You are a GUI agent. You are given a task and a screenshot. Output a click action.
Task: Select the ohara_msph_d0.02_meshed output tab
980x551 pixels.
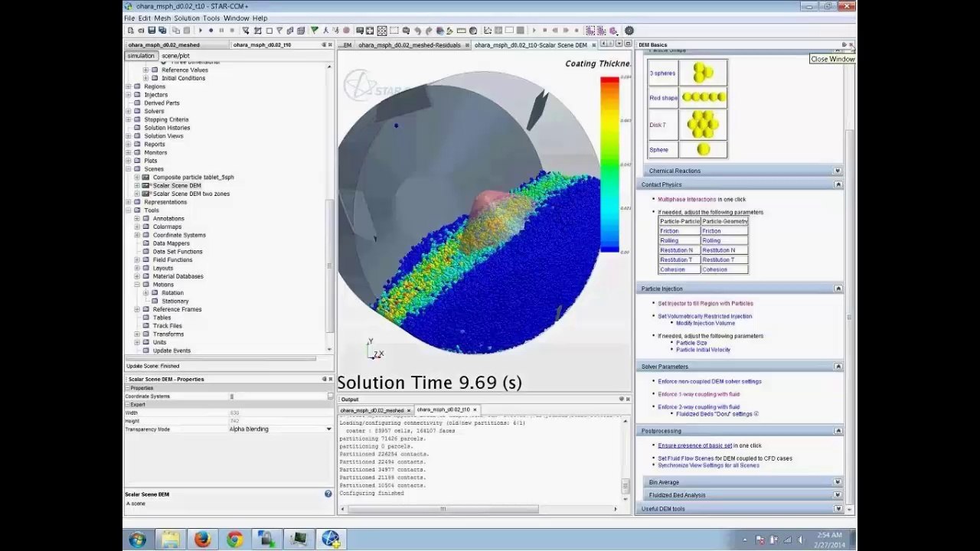pyautogui.click(x=371, y=409)
